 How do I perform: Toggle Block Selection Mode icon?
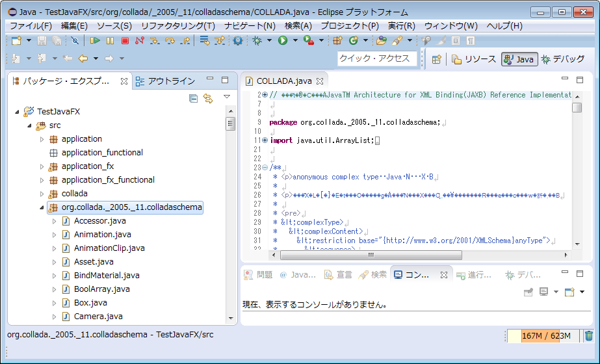[456, 40]
